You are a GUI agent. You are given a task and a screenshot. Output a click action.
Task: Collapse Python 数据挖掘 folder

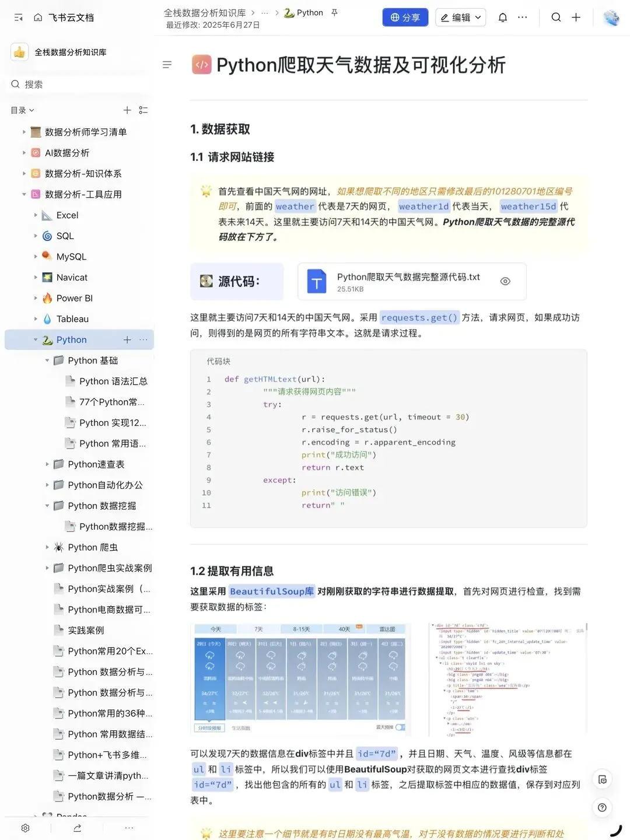point(47,506)
